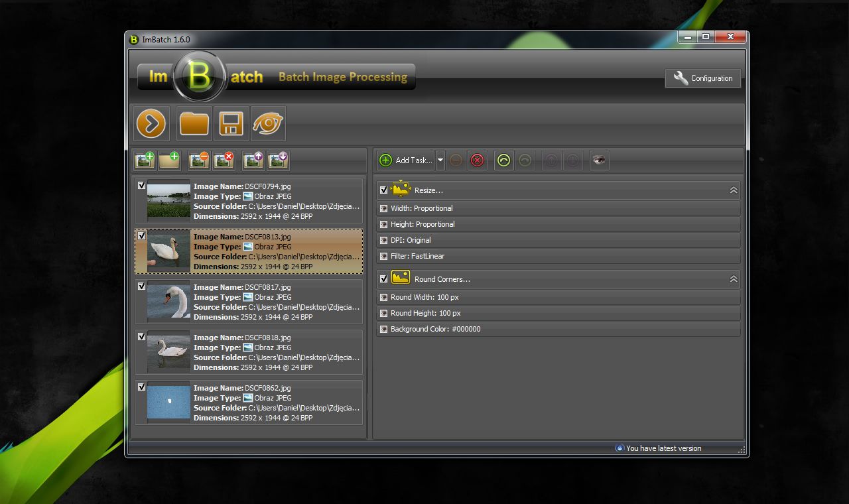Disable the Round Corners task checkbox
The height and width of the screenshot is (504, 849).
pyautogui.click(x=383, y=279)
